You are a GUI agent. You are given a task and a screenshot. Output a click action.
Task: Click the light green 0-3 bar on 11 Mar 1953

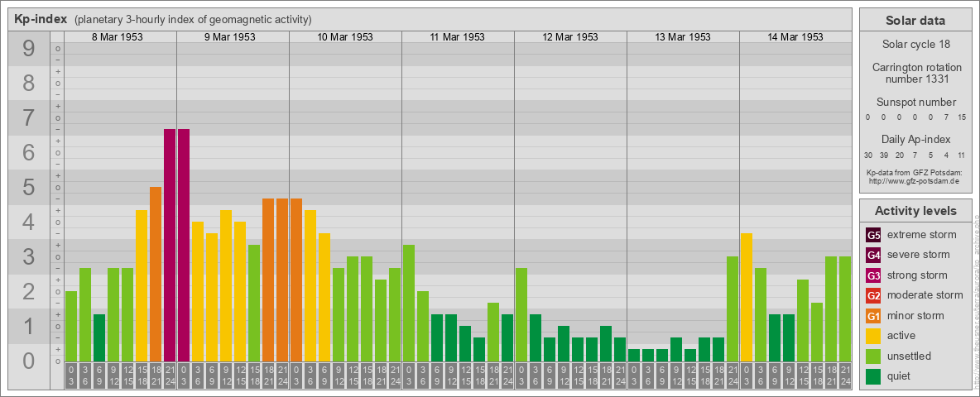click(409, 304)
